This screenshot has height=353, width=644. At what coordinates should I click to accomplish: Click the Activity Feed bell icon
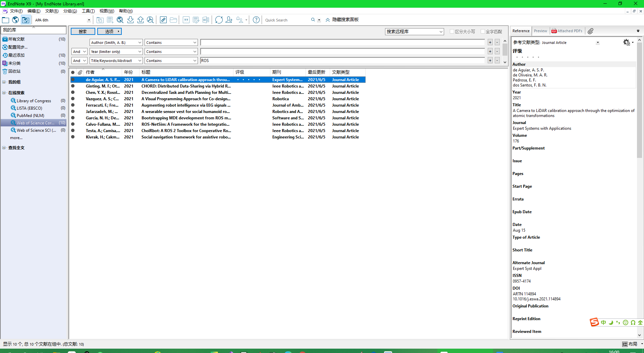(x=240, y=20)
